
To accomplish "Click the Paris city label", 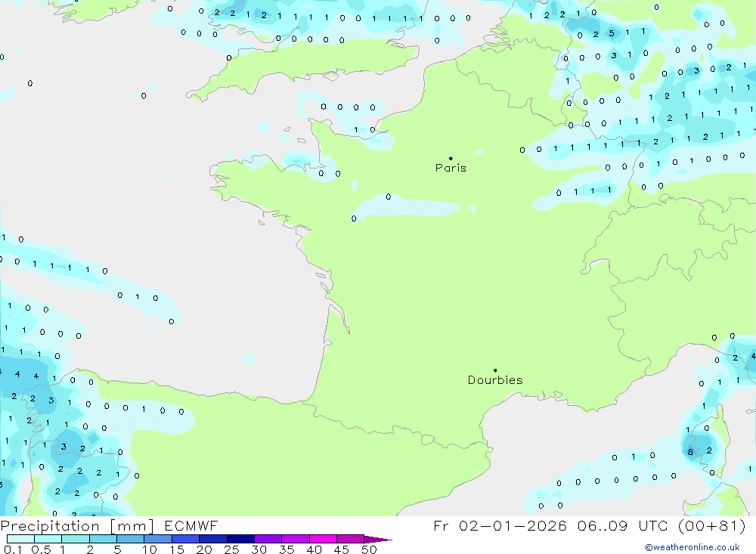I will [x=451, y=168].
